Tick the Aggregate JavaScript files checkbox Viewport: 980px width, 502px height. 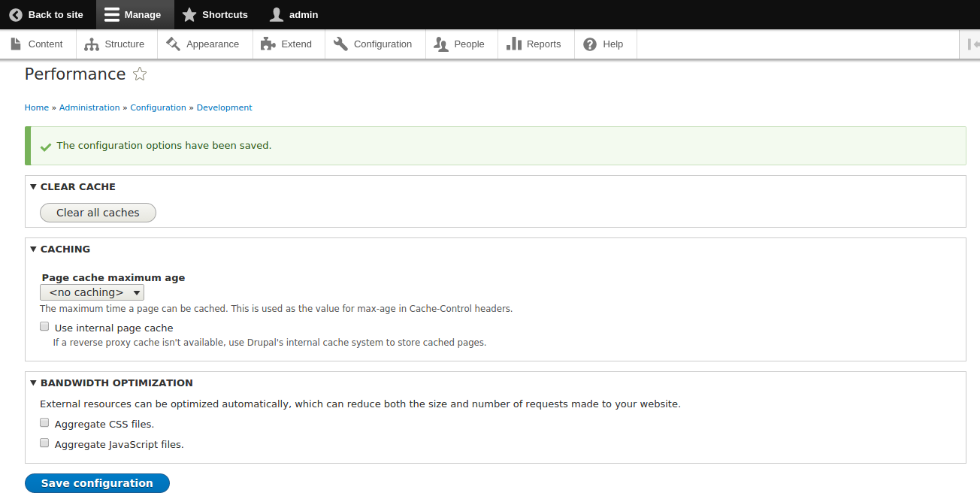[44, 443]
